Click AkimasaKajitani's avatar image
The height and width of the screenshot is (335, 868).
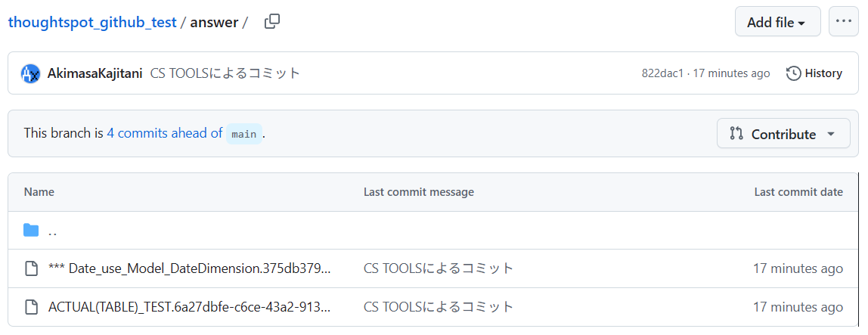[x=31, y=73]
